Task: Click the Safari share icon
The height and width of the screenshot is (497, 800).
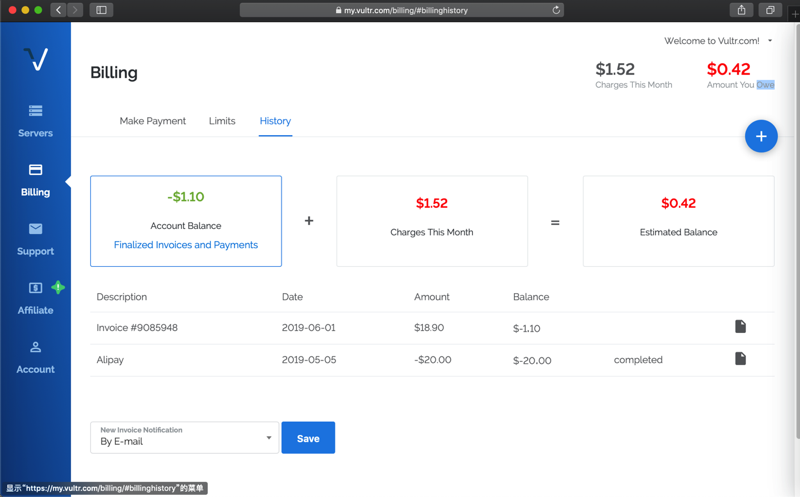Action: coord(741,10)
